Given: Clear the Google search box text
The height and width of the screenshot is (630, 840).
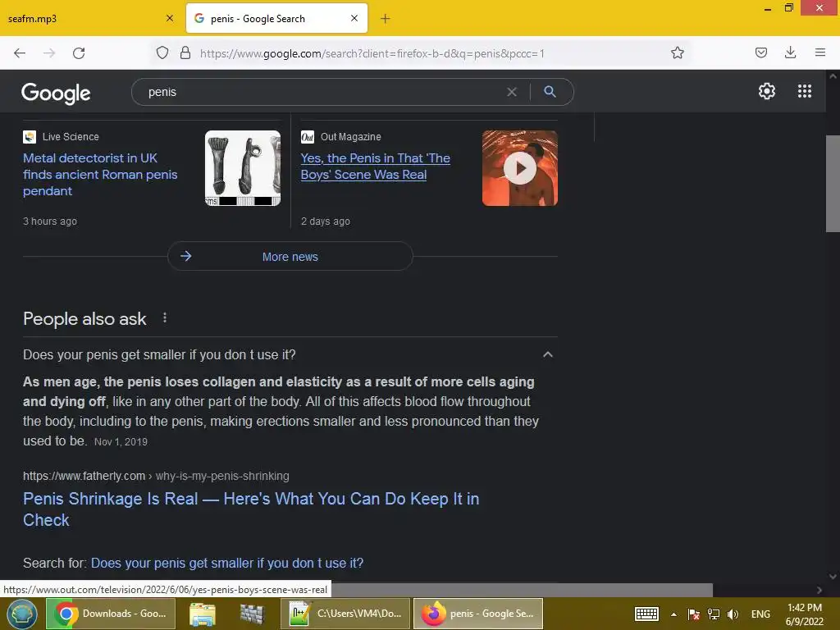Looking at the screenshot, I should [x=512, y=92].
